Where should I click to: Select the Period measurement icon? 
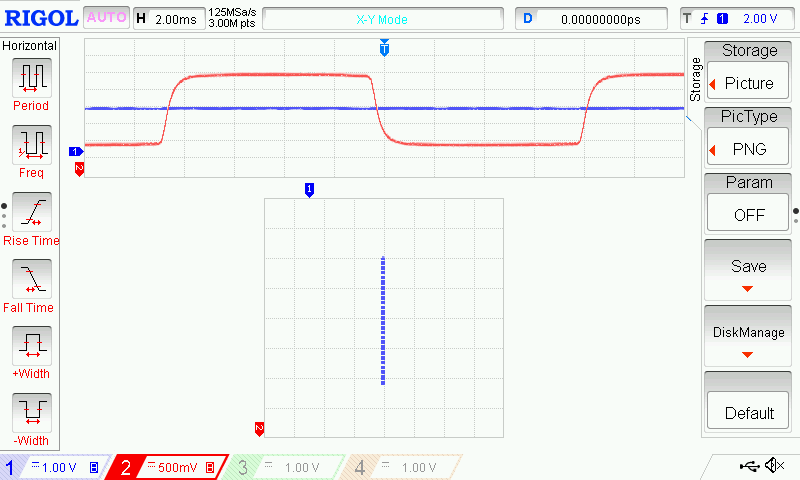pos(32,78)
